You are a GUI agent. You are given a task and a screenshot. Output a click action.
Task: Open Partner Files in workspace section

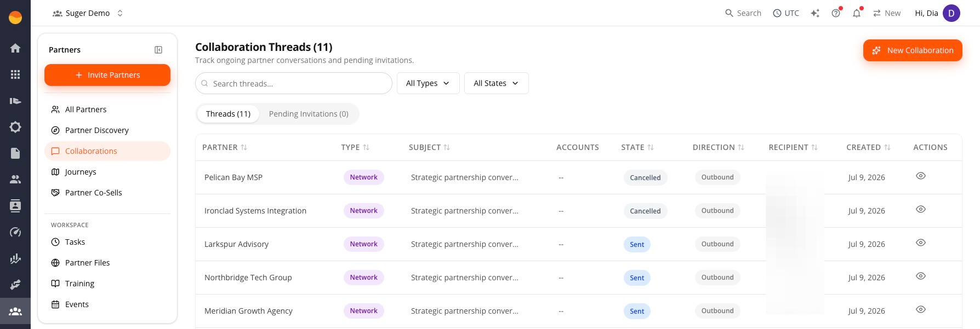[x=107, y=263]
